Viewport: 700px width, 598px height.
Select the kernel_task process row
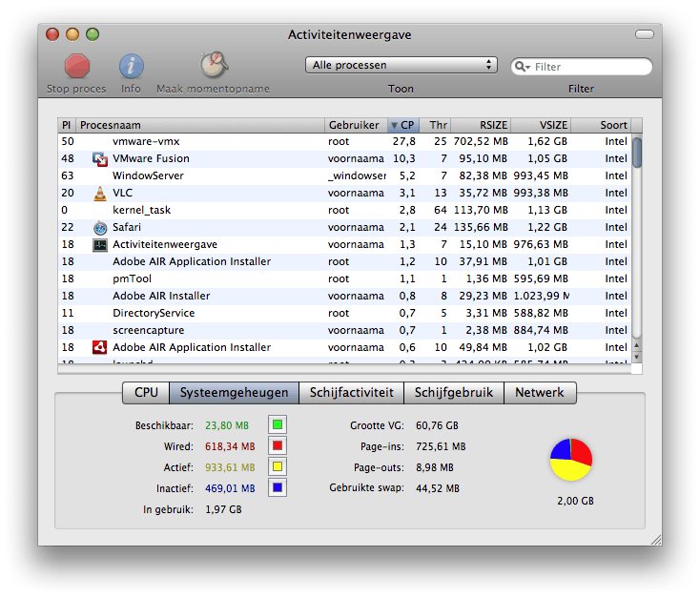pos(344,211)
